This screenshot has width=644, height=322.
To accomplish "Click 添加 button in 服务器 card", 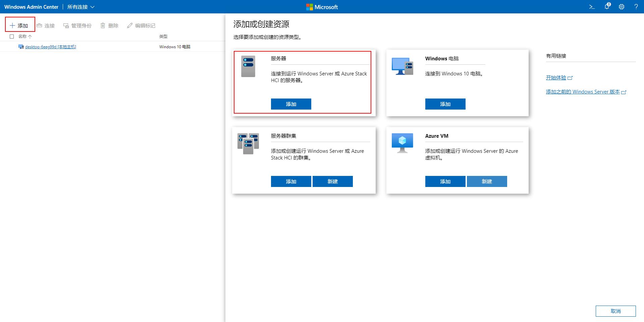I will tap(291, 104).
